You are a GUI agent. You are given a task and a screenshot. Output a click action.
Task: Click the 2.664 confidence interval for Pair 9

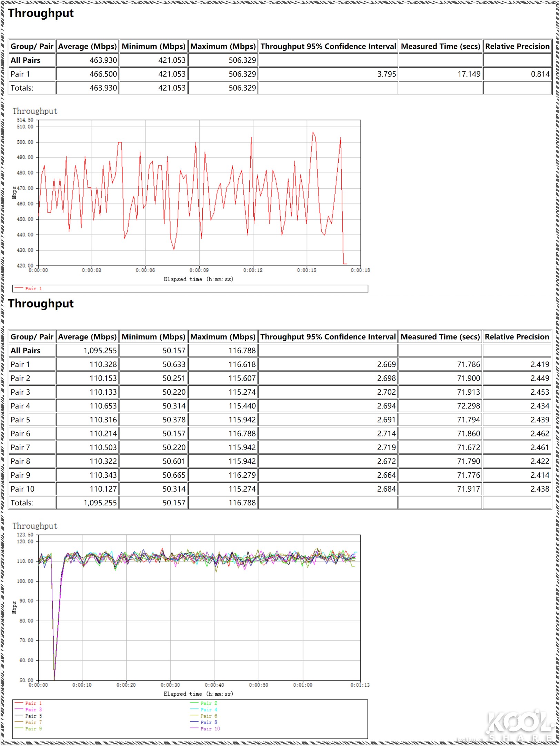tap(386, 475)
